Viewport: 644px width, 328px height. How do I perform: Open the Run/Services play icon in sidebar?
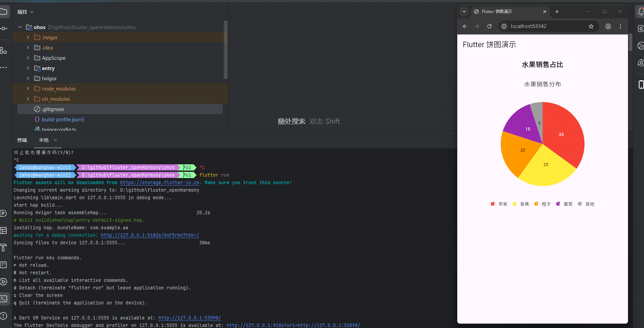click(3, 282)
